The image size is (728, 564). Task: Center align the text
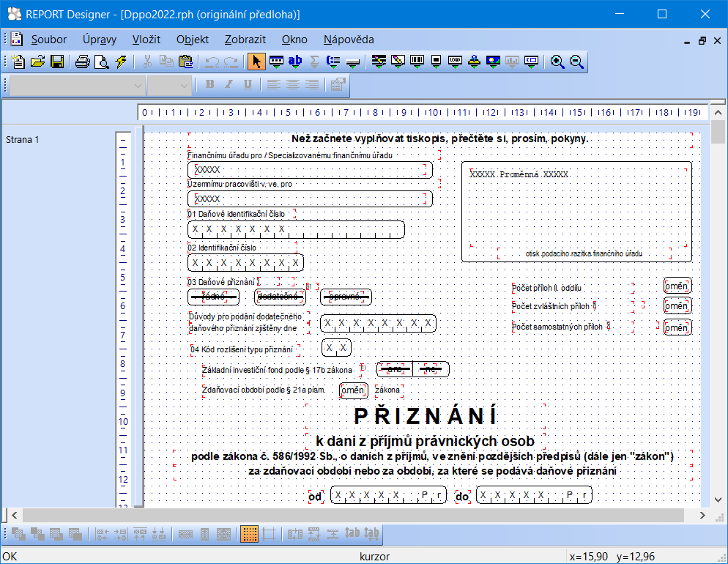coord(292,84)
